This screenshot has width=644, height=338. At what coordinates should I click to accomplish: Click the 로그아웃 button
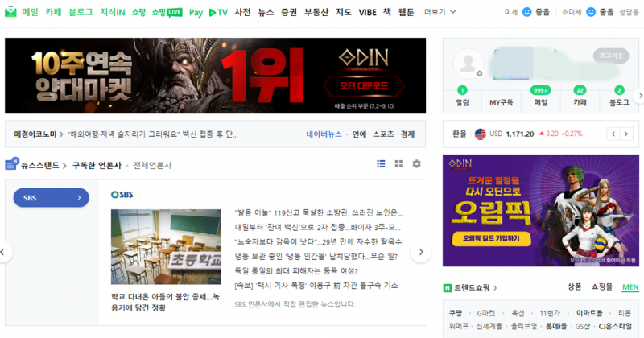[612, 56]
